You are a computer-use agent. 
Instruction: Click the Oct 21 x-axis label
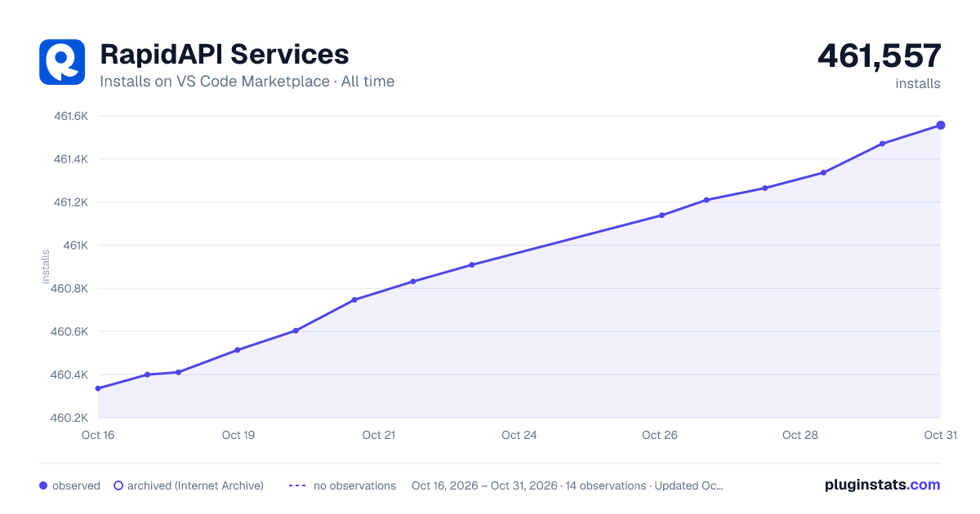379,435
